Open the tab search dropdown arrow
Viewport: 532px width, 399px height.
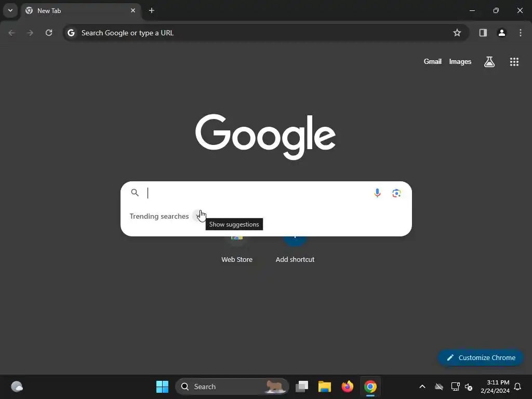click(x=10, y=10)
